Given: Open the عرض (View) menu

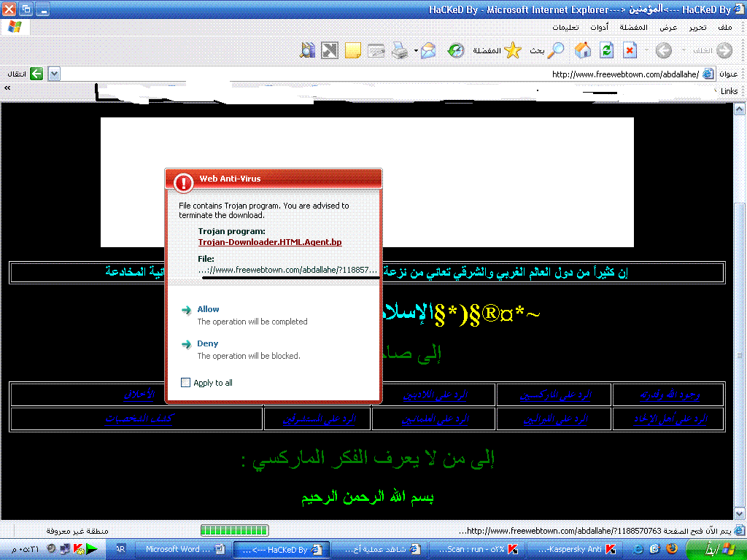Looking at the screenshot, I should (x=668, y=27).
